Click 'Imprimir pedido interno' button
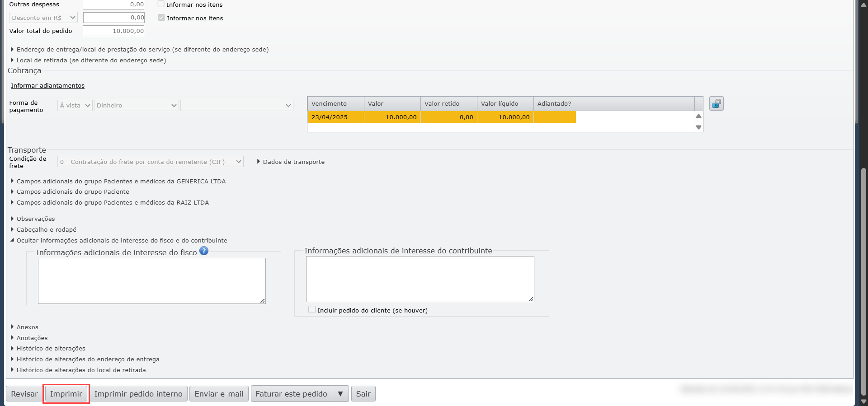Screen dimensions: 868x406 (138, 394)
